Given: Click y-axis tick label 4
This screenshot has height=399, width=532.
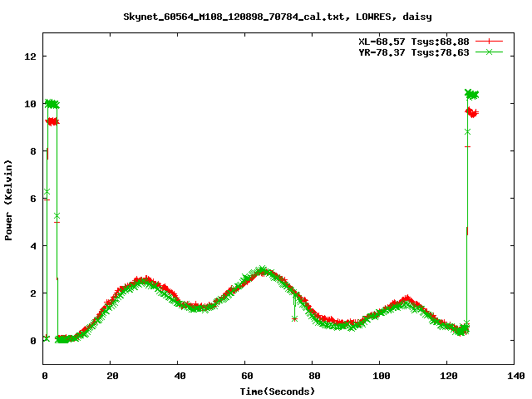Looking at the screenshot, I should point(33,246).
